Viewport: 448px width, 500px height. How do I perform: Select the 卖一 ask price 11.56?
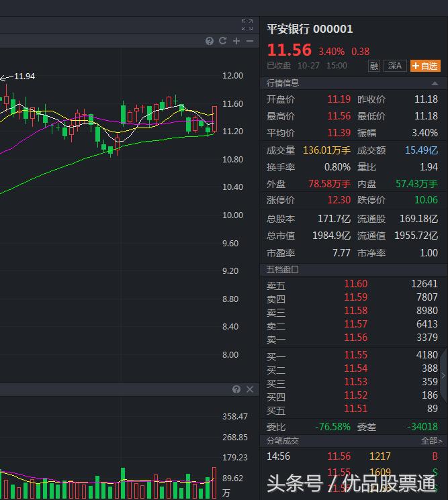pyautogui.click(x=356, y=338)
